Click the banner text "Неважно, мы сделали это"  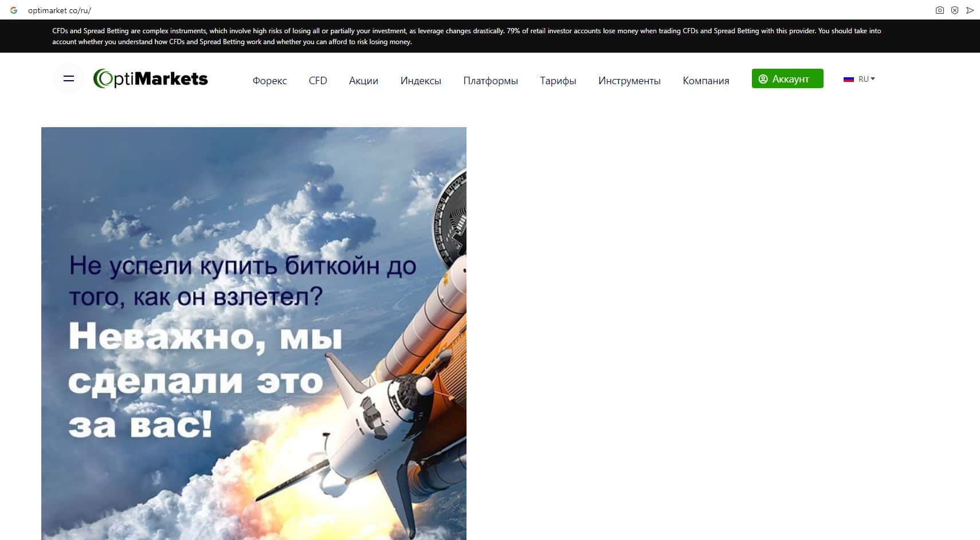(205, 360)
